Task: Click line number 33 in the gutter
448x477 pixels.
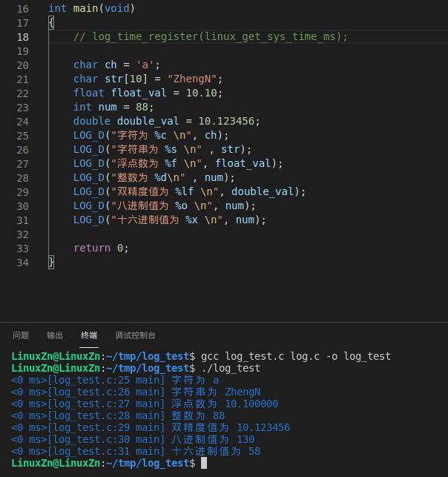Action: coord(23,249)
